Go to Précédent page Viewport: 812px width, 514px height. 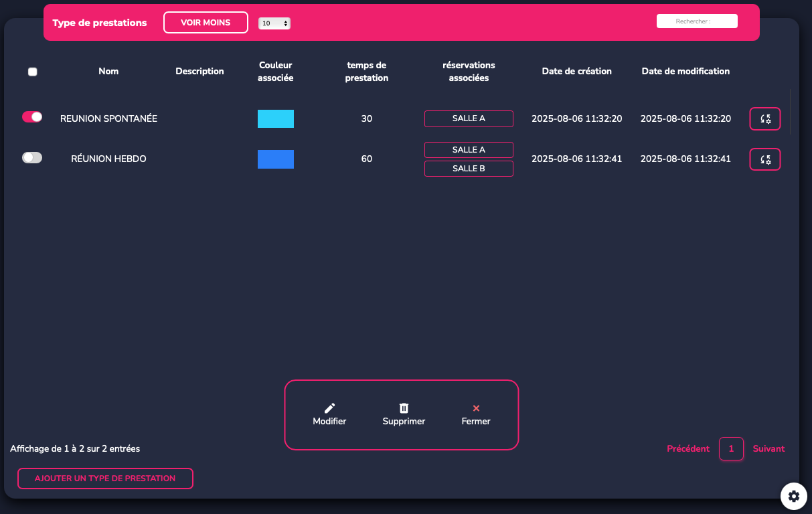point(688,449)
